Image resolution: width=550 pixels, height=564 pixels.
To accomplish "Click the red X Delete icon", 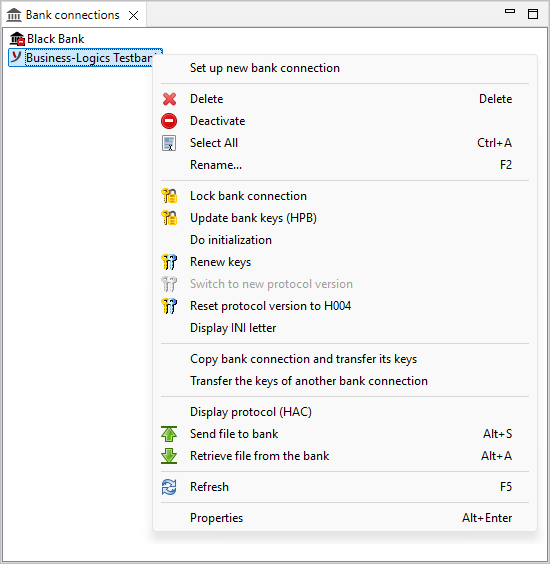I will 169,99.
